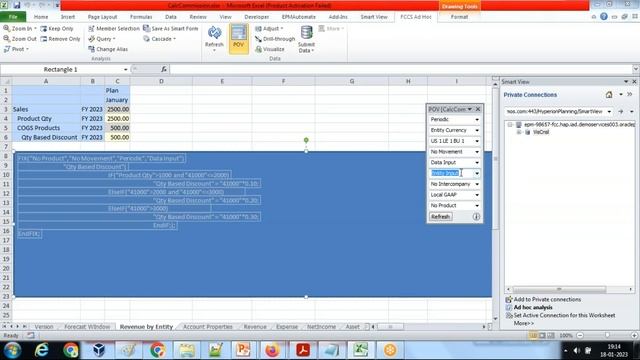Click Add to Private connections link
The height and width of the screenshot is (360, 640).
point(547,299)
